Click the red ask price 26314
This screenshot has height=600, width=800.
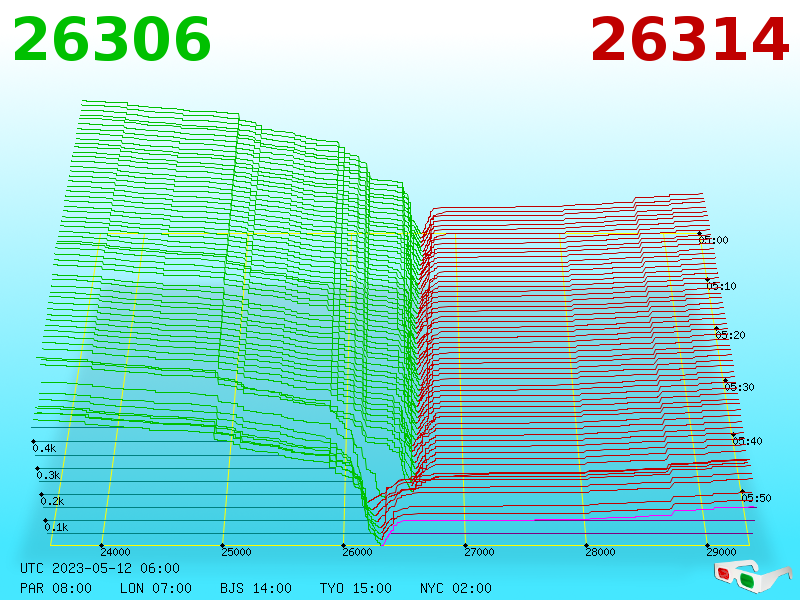pyautogui.click(x=690, y=40)
